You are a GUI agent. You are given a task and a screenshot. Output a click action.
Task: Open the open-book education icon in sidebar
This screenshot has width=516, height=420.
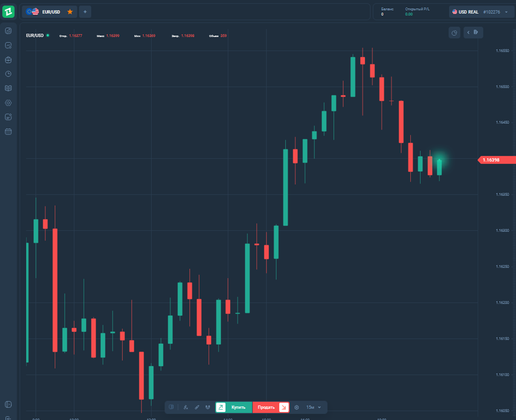[x=8, y=88]
